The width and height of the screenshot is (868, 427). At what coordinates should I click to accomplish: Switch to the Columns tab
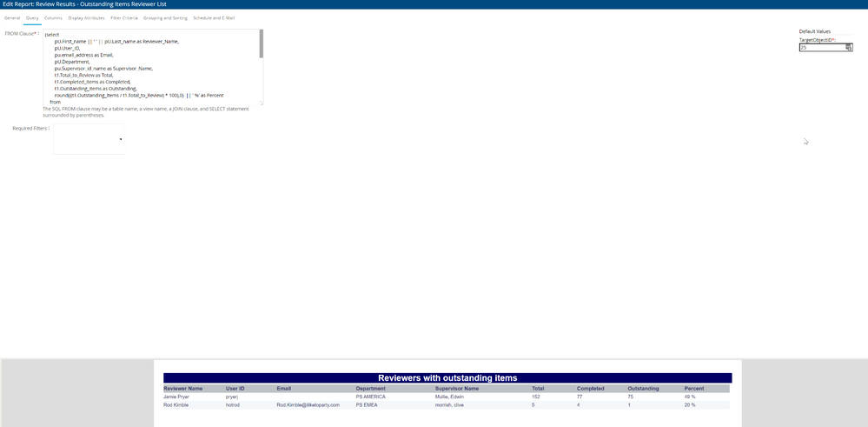53,17
